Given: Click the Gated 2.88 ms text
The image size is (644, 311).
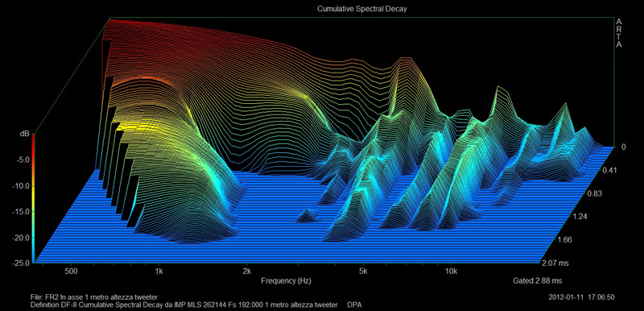Looking at the screenshot, I should tap(537, 281).
